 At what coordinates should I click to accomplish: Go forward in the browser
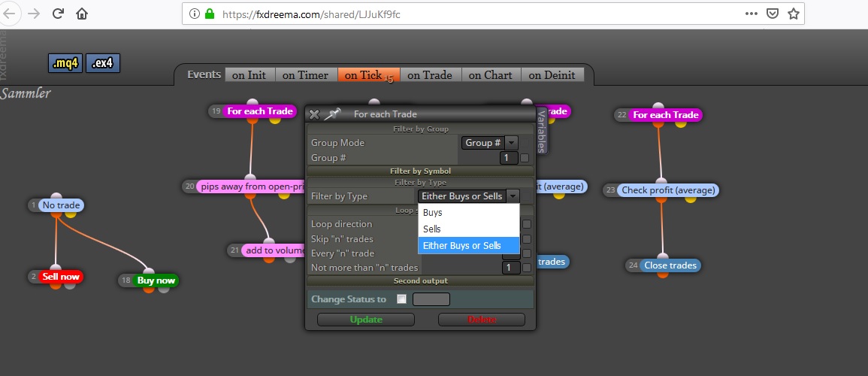[34, 14]
